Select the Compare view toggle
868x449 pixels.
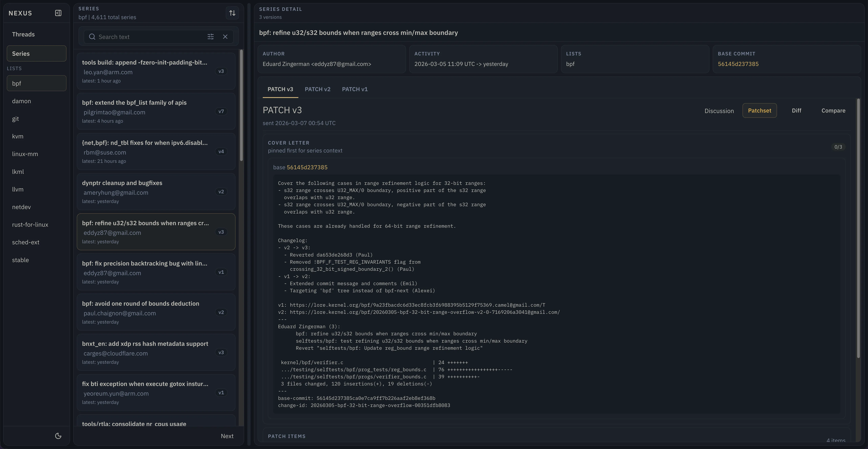(833, 110)
